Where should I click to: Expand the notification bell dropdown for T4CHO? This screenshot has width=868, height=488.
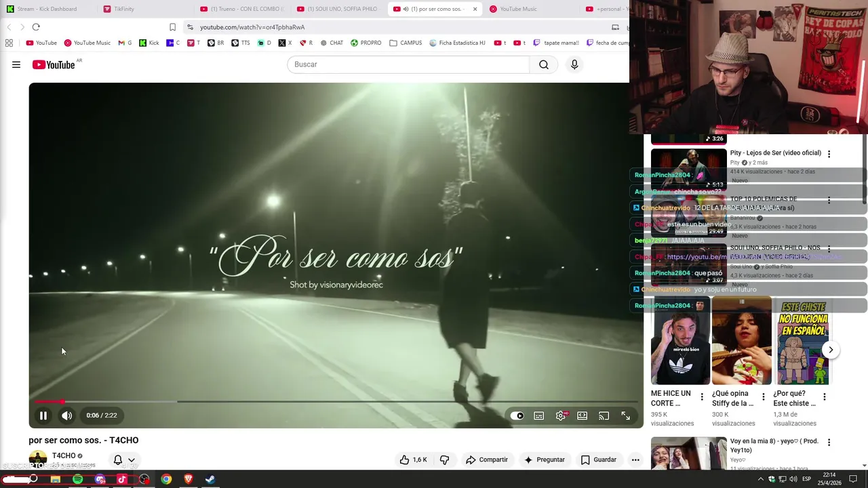[123, 460]
